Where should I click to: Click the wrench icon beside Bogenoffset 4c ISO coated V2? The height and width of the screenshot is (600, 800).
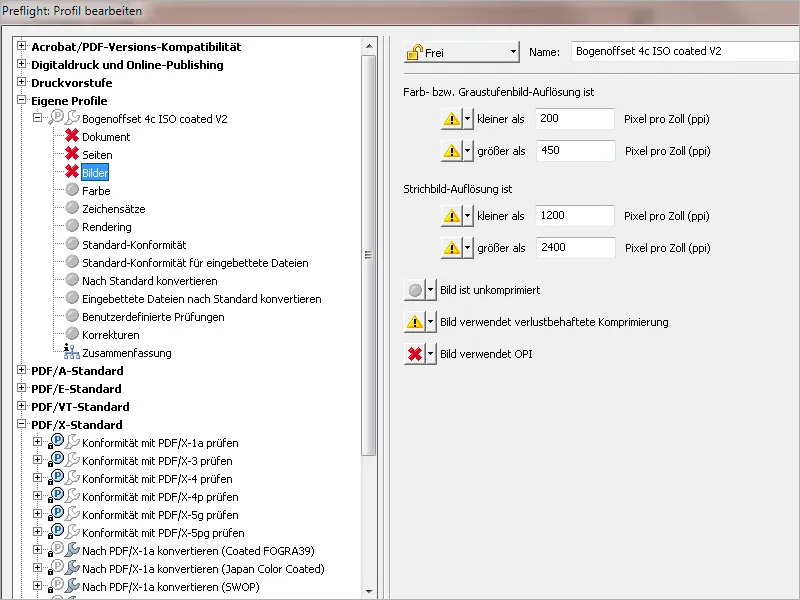tap(70, 117)
